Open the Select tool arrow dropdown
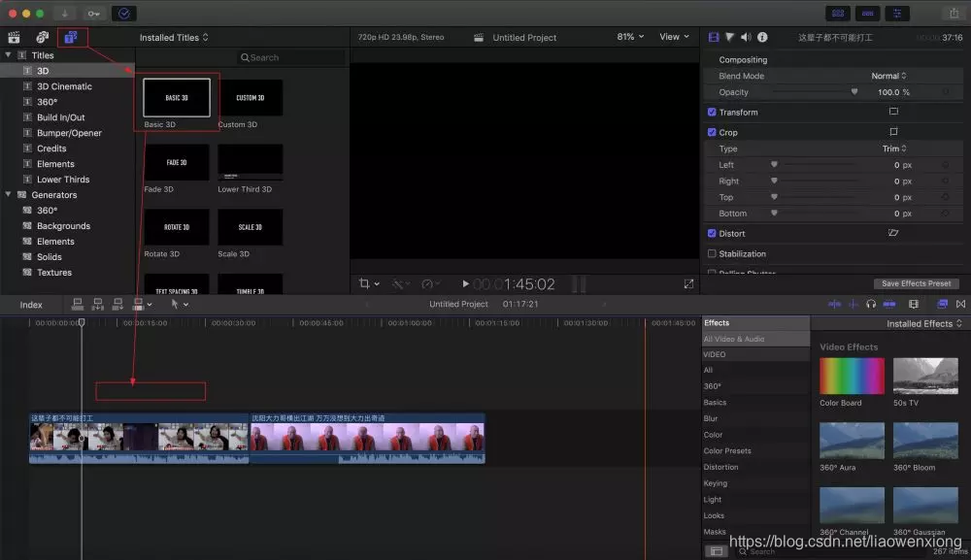Screen dimensions: 971x560 179,304
